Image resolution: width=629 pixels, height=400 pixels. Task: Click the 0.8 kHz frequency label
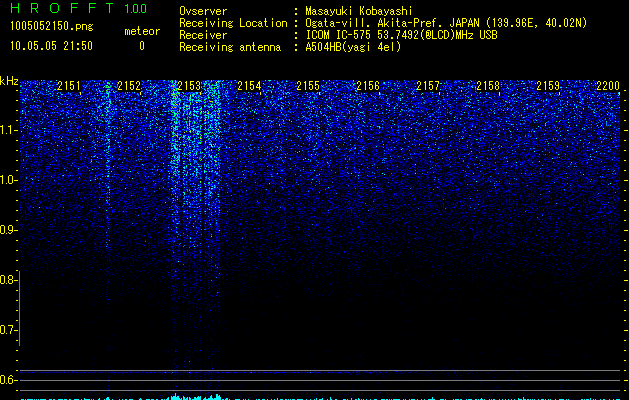pos(8,280)
